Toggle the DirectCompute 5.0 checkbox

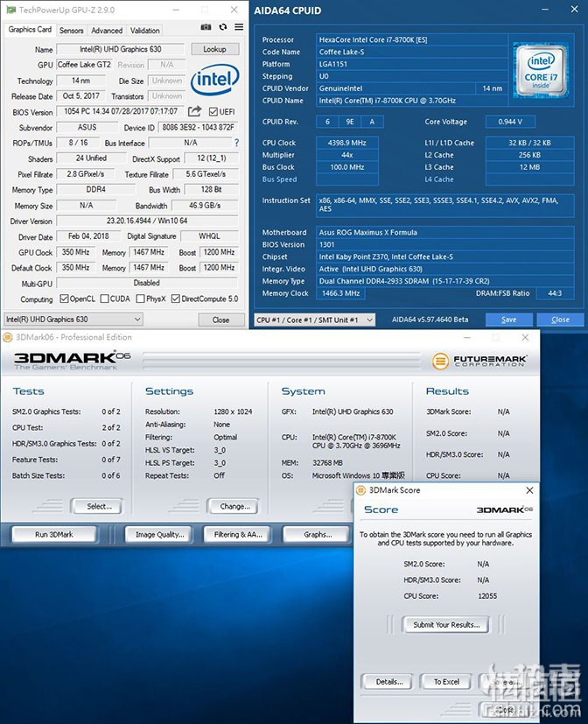175,299
